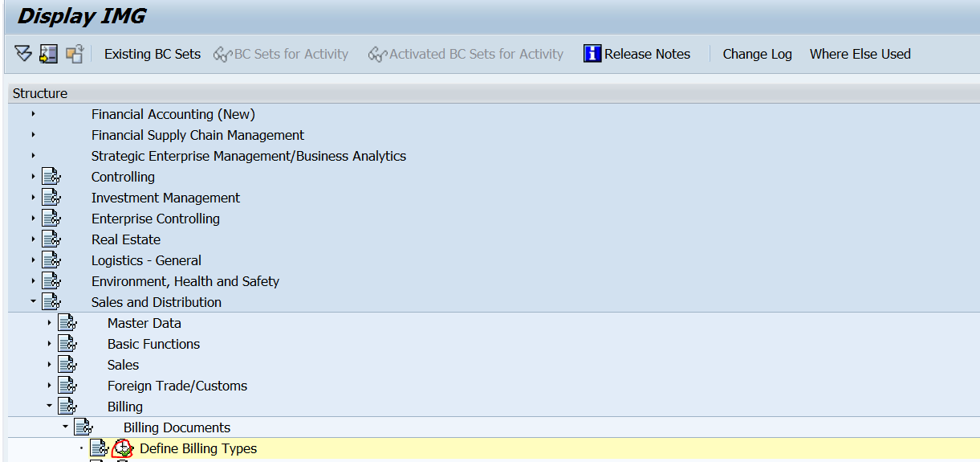Select the Master Data row text

pyautogui.click(x=144, y=323)
